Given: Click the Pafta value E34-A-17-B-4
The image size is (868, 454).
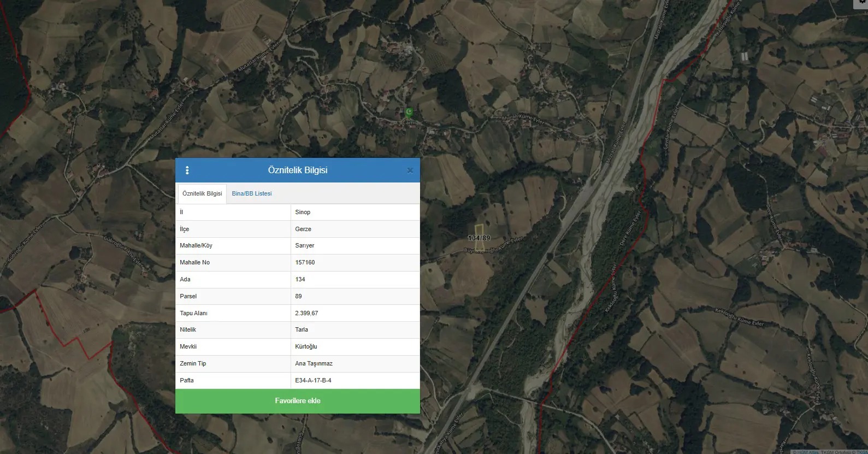Looking at the screenshot, I should [x=313, y=380].
